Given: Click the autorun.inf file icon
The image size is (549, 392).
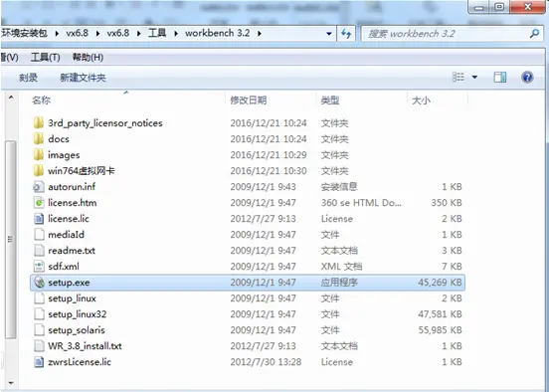Looking at the screenshot, I should 39,187.
